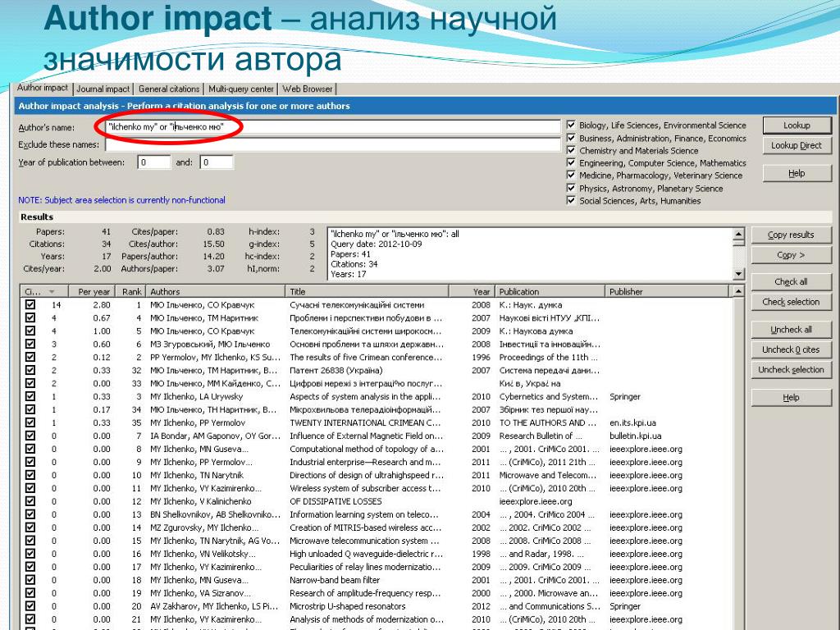Select 'The results of five Crimean conference' title
This screenshot has height=630, width=840.
point(367,358)
